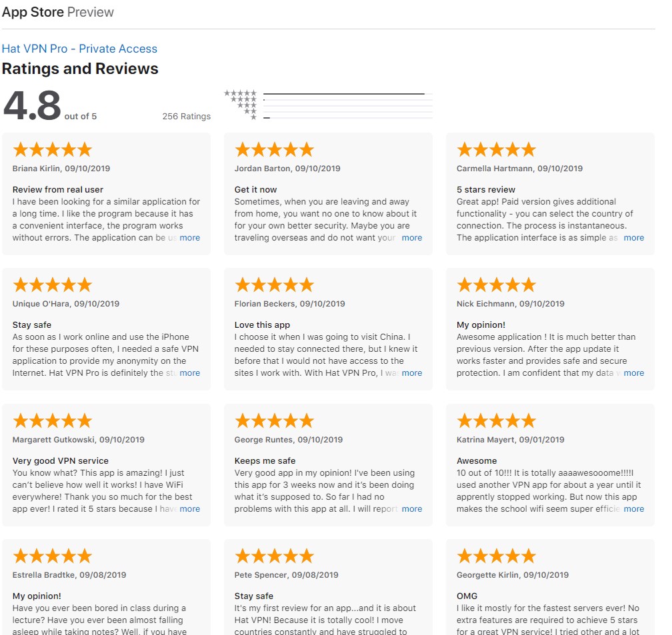
Task: Click the star rating on Briana Kirlin's review
Action: point(52,149)
